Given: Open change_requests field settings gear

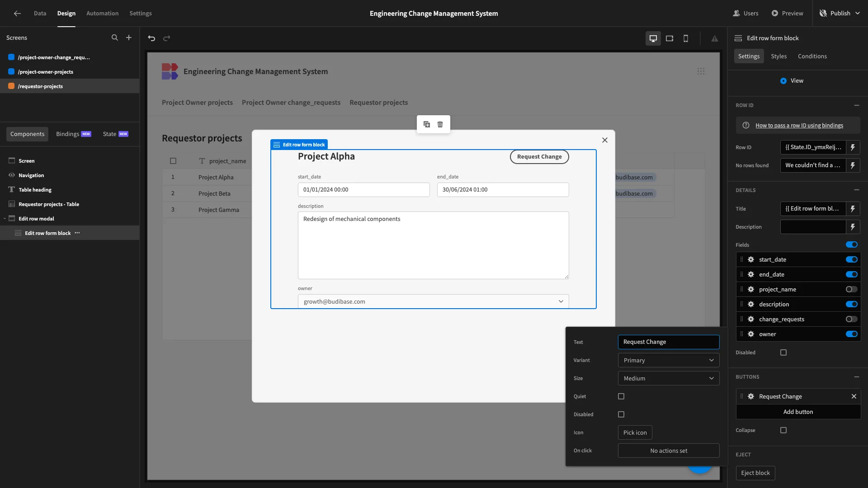Looking at the screenshot, I should [751, 319].
